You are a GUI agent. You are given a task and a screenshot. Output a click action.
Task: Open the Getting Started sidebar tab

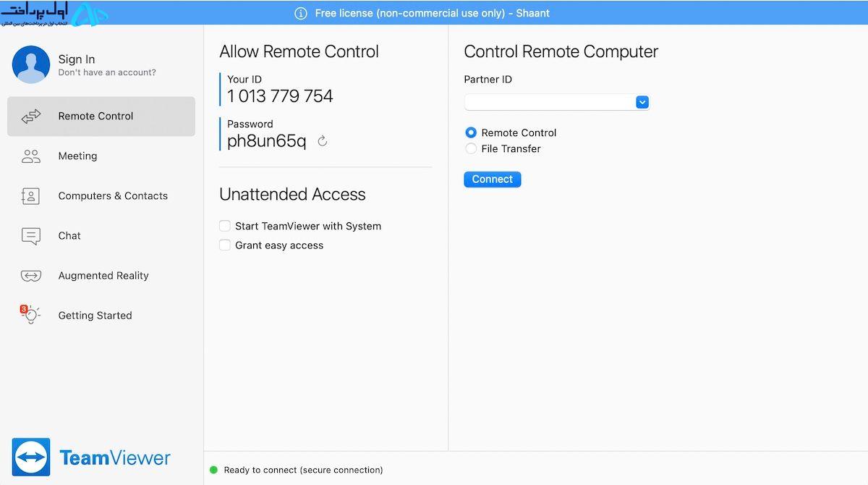coord(101,316)
